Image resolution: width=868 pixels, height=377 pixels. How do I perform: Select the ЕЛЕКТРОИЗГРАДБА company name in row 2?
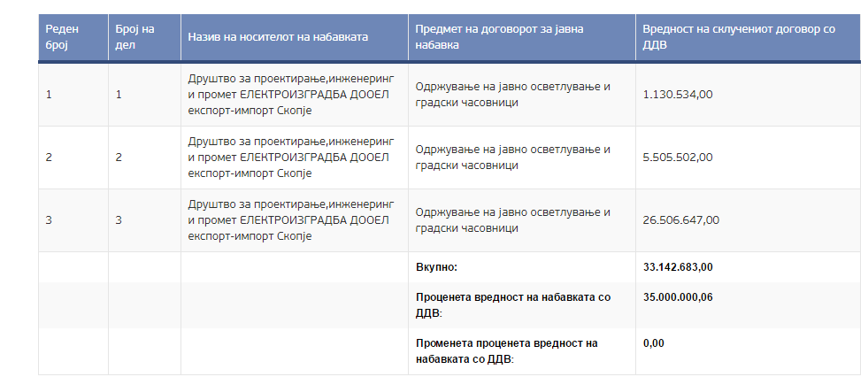pos(291,157)
